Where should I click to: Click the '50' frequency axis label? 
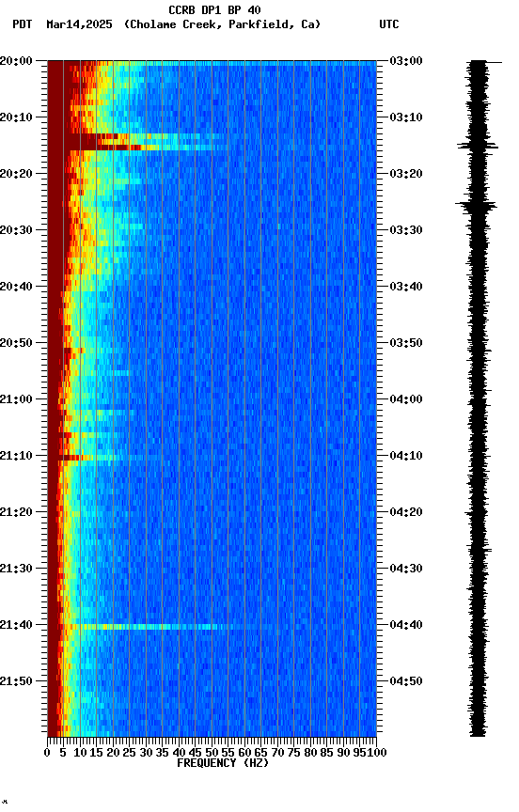pos(212,753)
